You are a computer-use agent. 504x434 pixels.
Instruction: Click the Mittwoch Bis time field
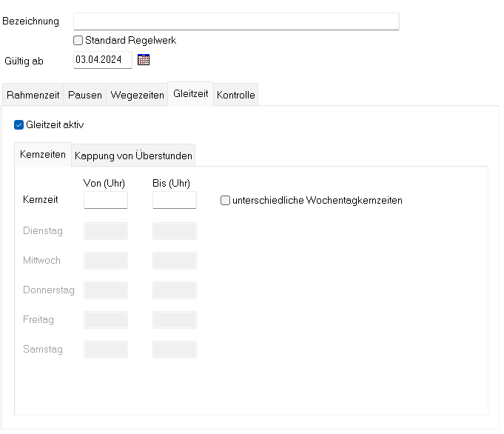pos(174,261)
